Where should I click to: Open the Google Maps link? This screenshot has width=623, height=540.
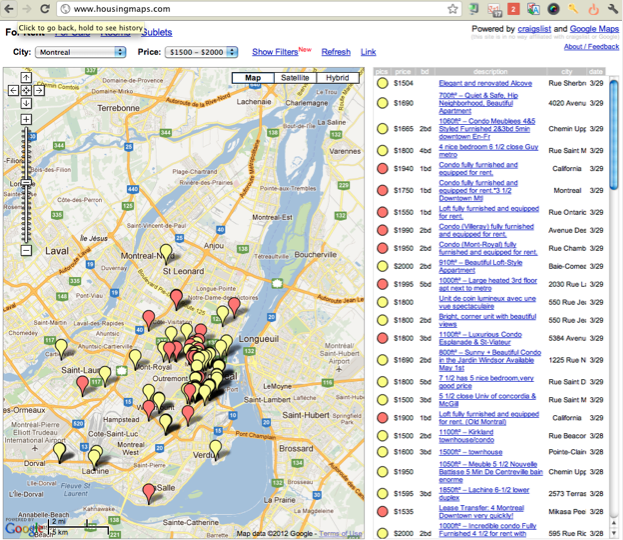(594, 29)
